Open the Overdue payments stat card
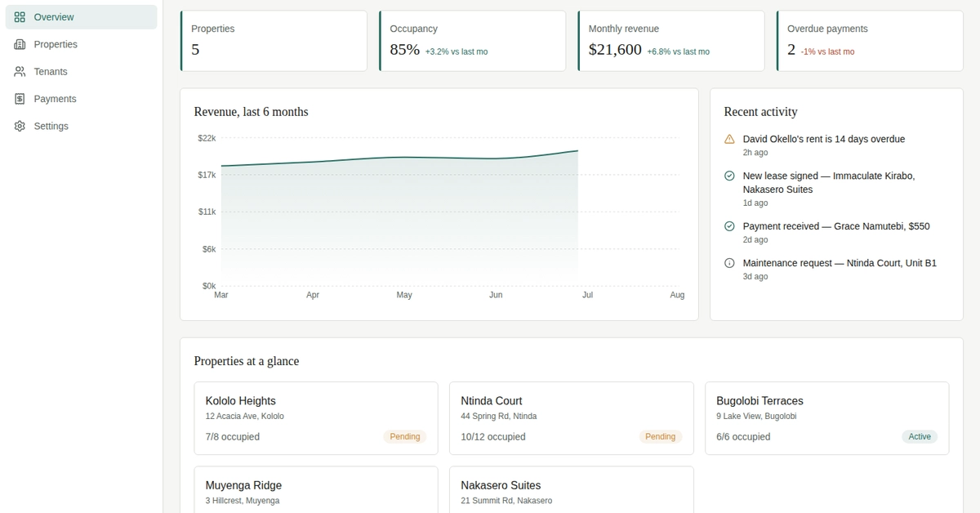Image resolution: width=980 pixels, height=513 pixels. click(x=870, y=41)
